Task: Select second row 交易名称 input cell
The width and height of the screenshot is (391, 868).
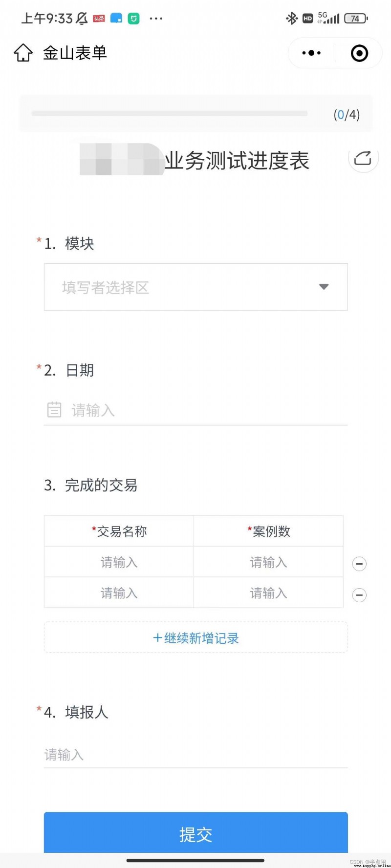Action: (x=119, y=593)
